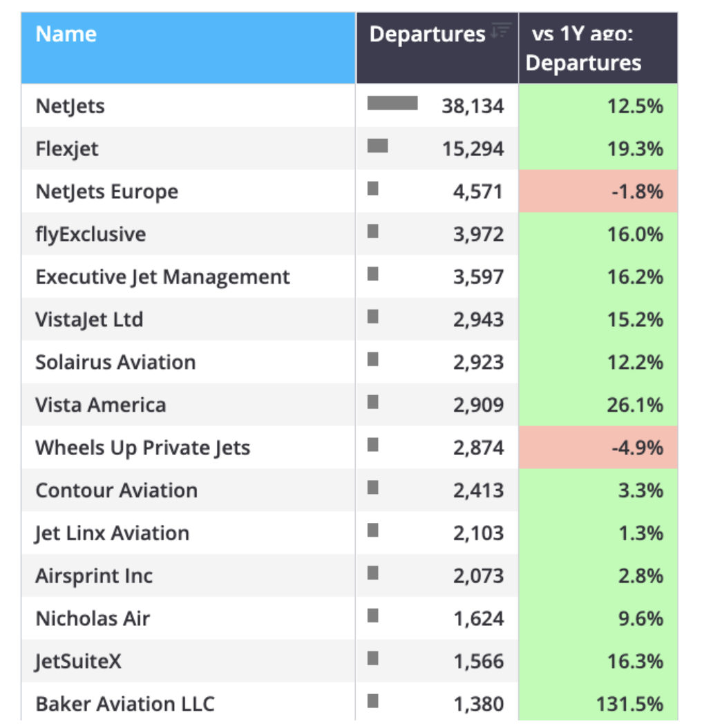Select the vs 1Y ago Departures header

[x=583, y=50]
